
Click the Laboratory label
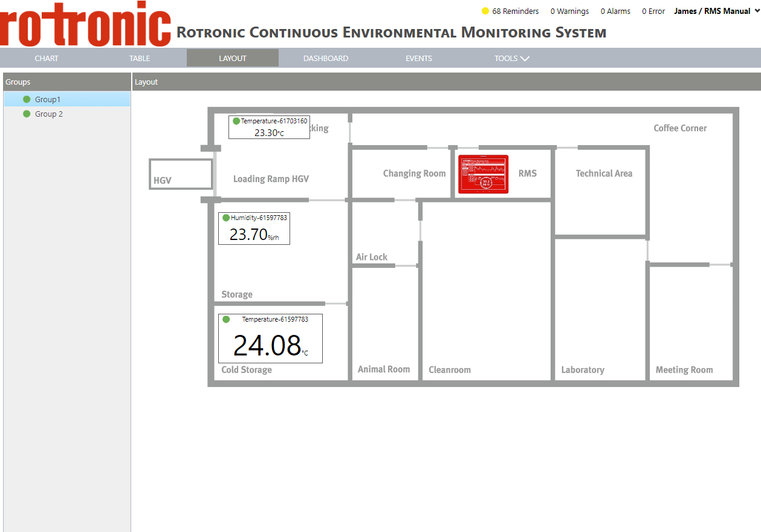pos(583,370)
